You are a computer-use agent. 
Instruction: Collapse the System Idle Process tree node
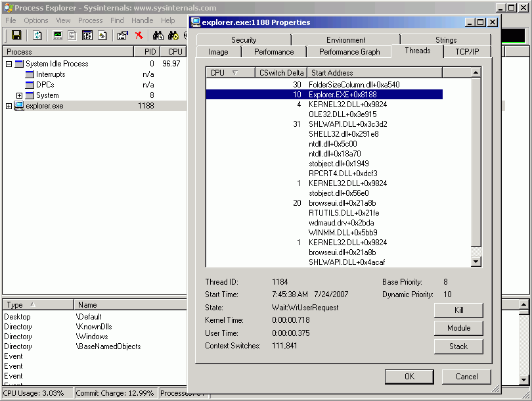tap(9, 64)
